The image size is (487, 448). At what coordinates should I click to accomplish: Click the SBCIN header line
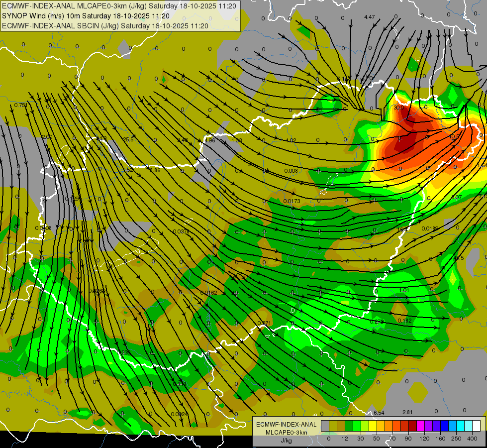[105, 26]
